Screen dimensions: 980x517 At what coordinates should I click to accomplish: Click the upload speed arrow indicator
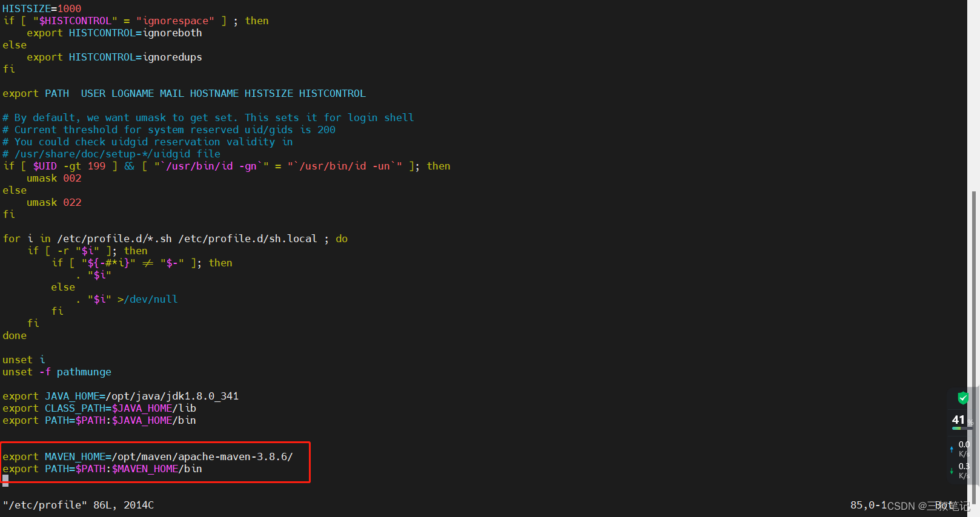[952, 449]
